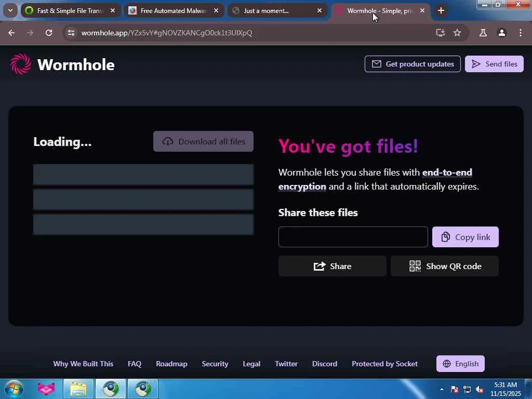Open File Explorer from taskbar

click(x=78, y=389)
